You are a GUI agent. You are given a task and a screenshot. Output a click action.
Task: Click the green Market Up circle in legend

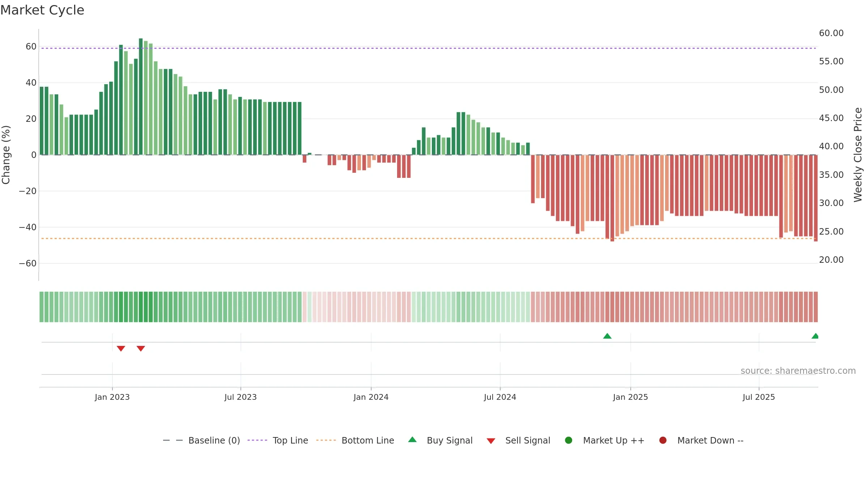[569, 440]
